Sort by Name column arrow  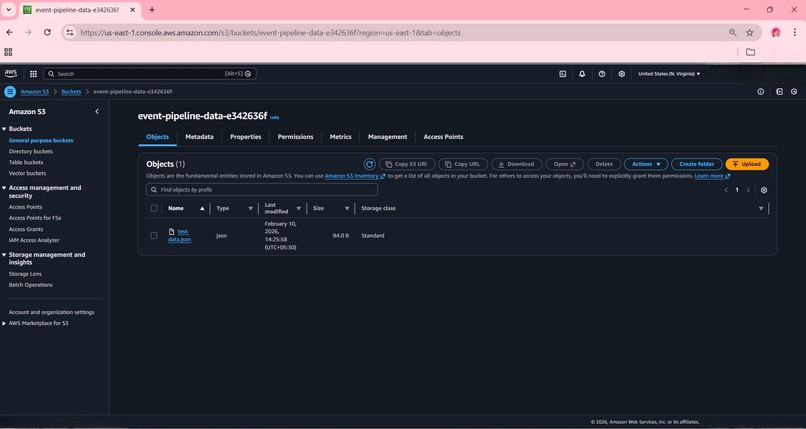click(x=202, y=209)
